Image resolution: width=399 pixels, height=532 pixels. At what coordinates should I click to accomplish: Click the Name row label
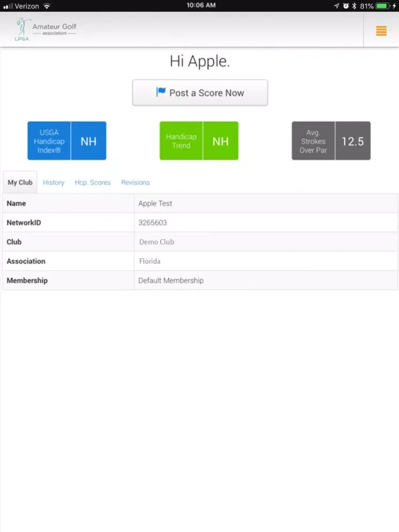click(16, 203)
